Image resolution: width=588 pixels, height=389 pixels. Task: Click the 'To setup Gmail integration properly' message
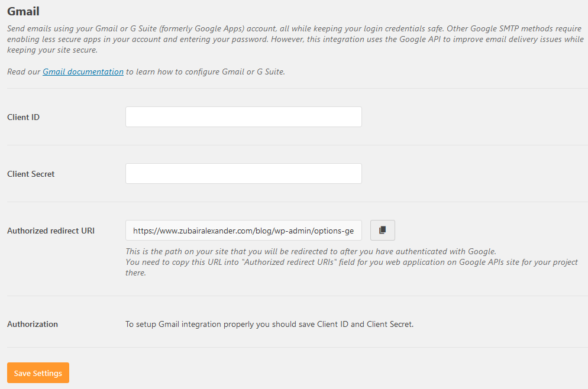(269, 324)
